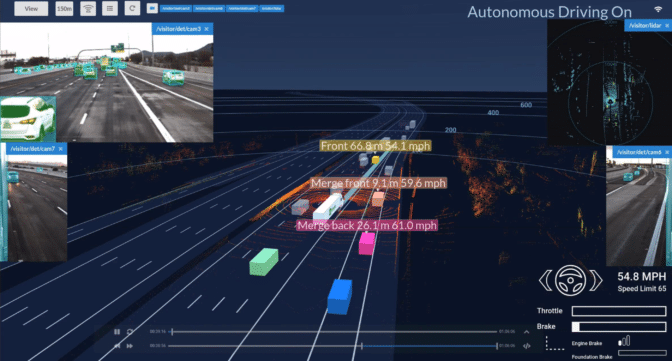
Task: Click the loop replay icon
Action: click(130, 332)
